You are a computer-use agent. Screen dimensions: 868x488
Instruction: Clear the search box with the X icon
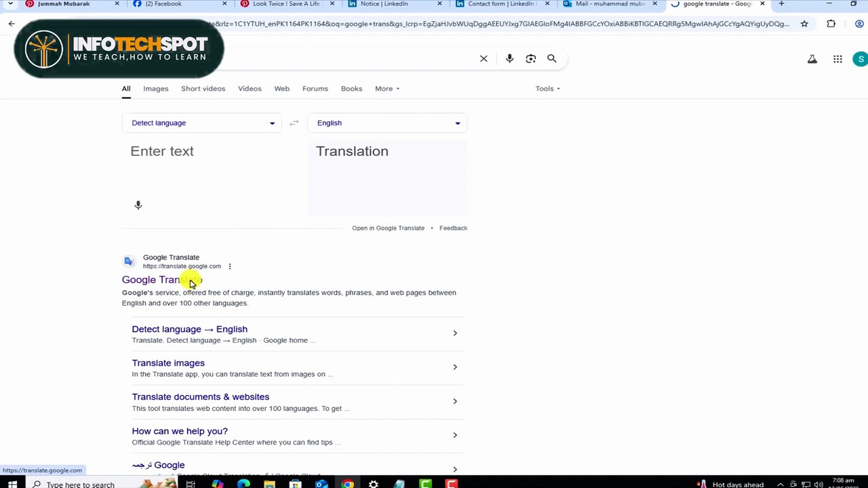point(484,59)
